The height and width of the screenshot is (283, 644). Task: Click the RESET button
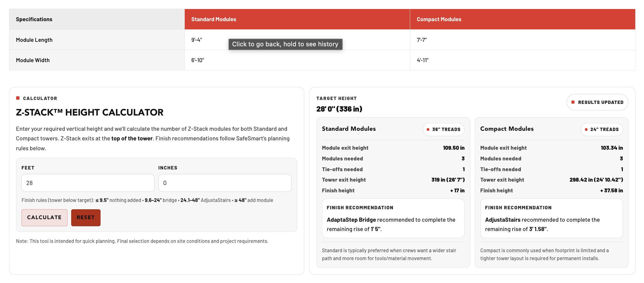tap(86, 217)
